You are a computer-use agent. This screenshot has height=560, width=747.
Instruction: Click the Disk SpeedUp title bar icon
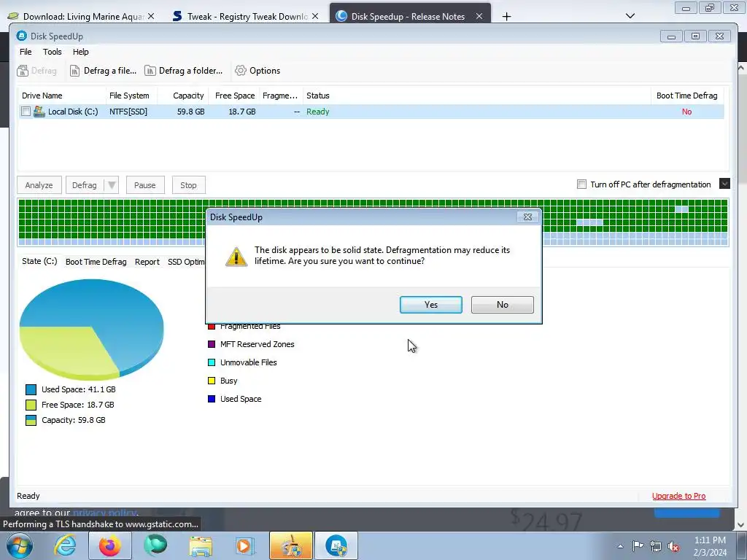21,36
